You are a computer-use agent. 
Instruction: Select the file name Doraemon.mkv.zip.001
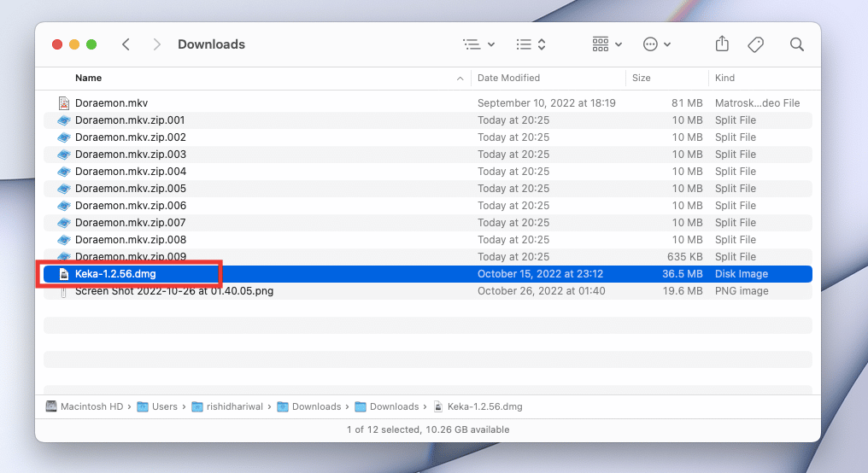coord(130,120)
